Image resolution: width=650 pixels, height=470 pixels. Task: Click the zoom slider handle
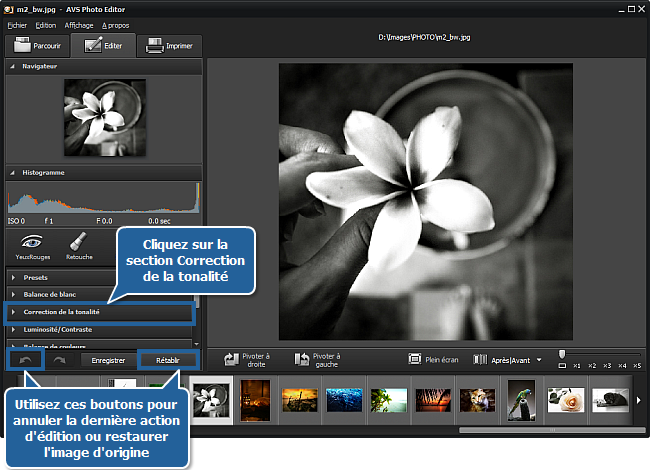563,353
